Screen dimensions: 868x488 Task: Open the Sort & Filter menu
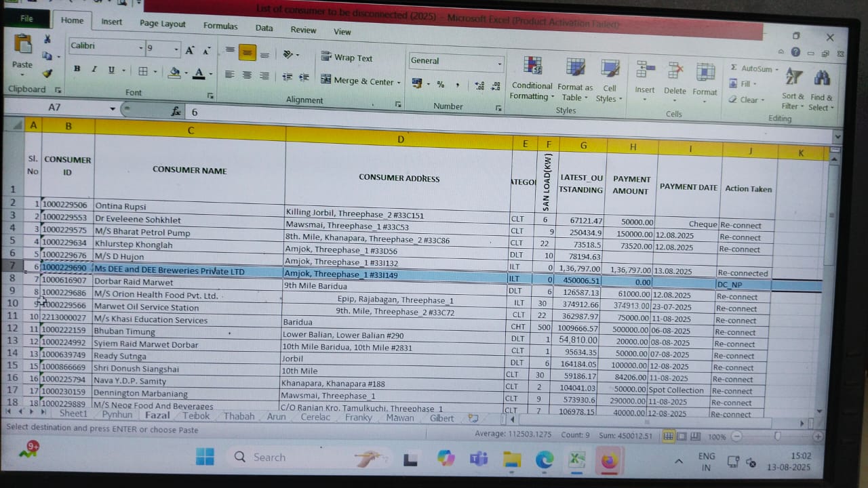coord(793,89)
